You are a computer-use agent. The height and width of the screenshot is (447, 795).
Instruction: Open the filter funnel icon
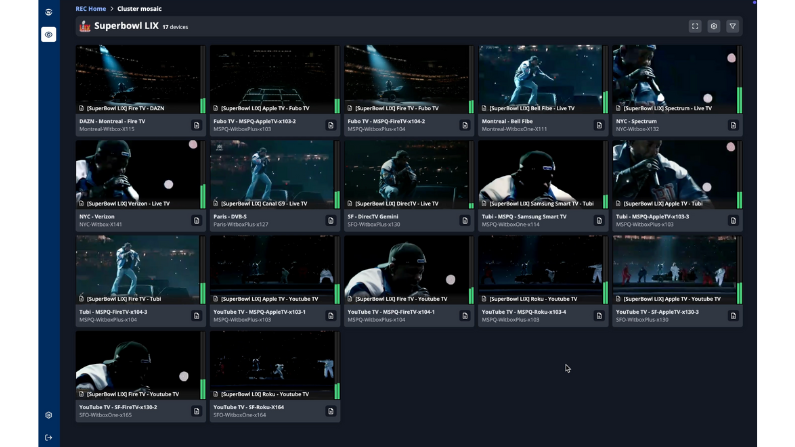click(733, 26)
